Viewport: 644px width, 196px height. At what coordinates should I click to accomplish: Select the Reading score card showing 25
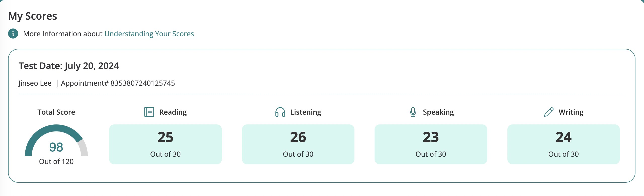coord(166,144)
